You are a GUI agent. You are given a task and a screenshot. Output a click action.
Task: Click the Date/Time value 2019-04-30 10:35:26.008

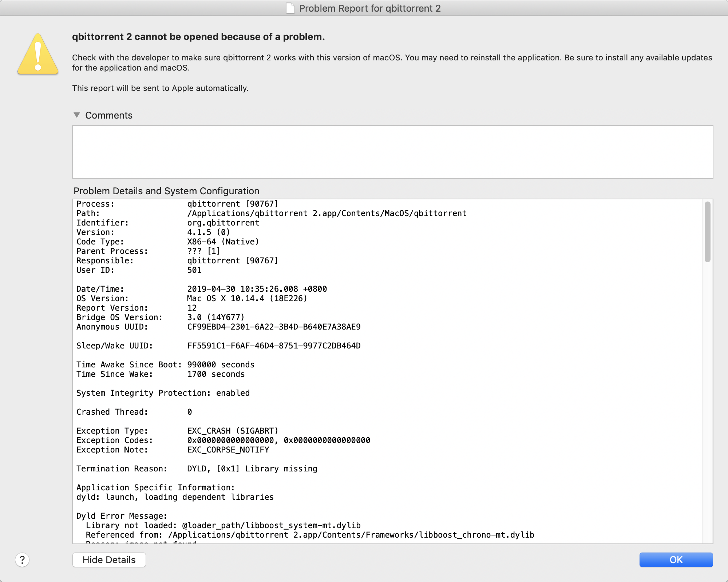(x=257, y=289)
